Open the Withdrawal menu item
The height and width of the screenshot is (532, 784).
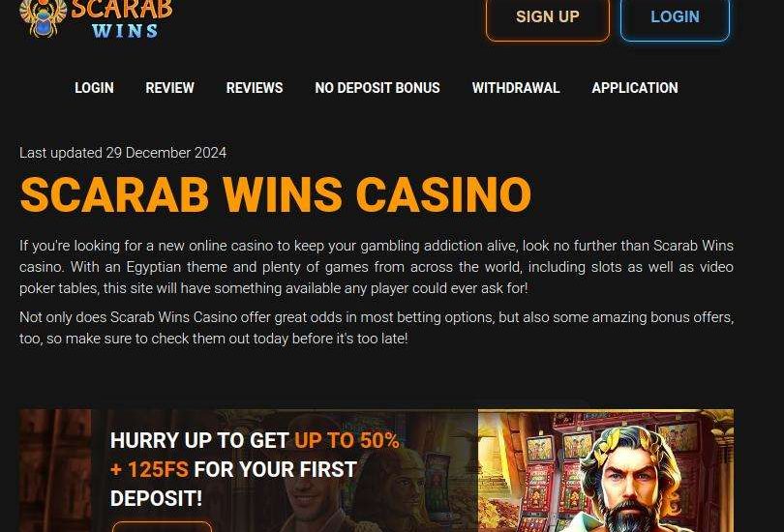pos(516,88)
